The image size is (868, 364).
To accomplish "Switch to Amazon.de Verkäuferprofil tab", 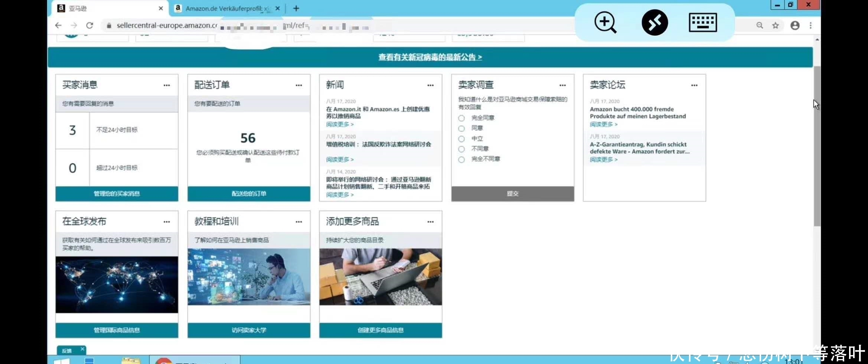I will 227,9.
